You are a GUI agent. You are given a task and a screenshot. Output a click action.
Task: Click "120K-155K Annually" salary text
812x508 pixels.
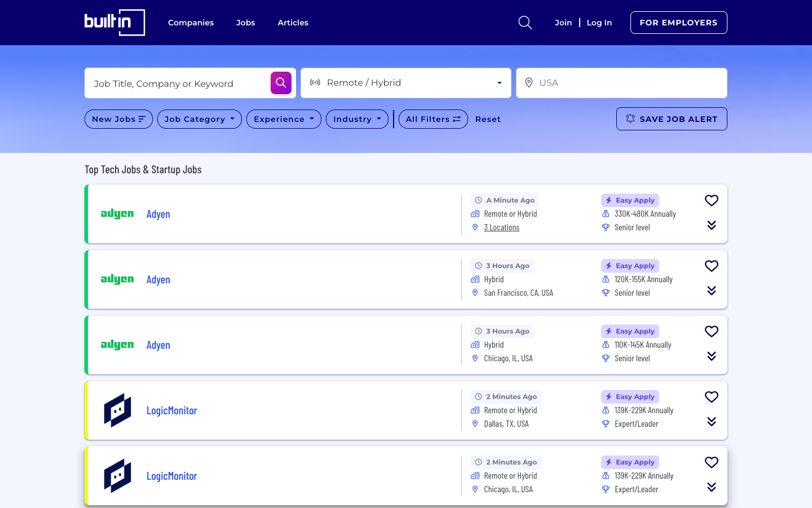(x=643, y=279)
